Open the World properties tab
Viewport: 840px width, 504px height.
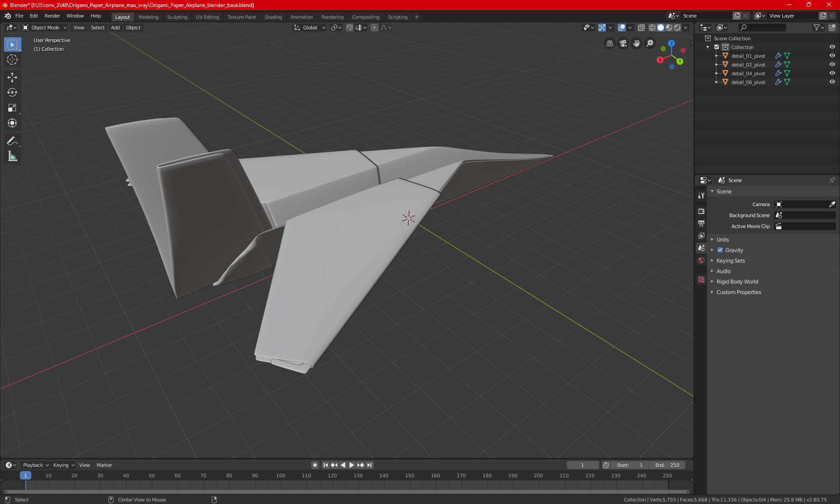point(701,260)
